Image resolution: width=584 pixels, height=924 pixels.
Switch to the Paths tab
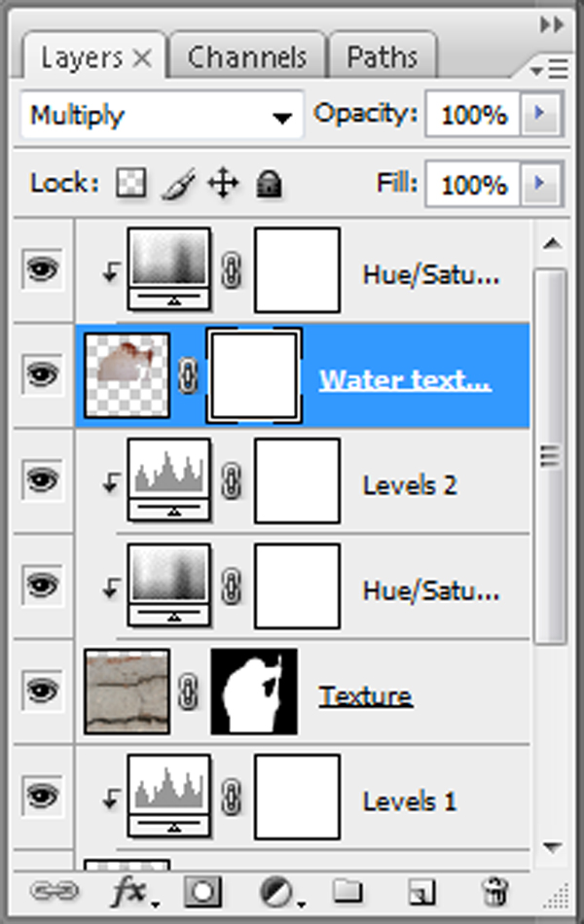tap(382, 57)
